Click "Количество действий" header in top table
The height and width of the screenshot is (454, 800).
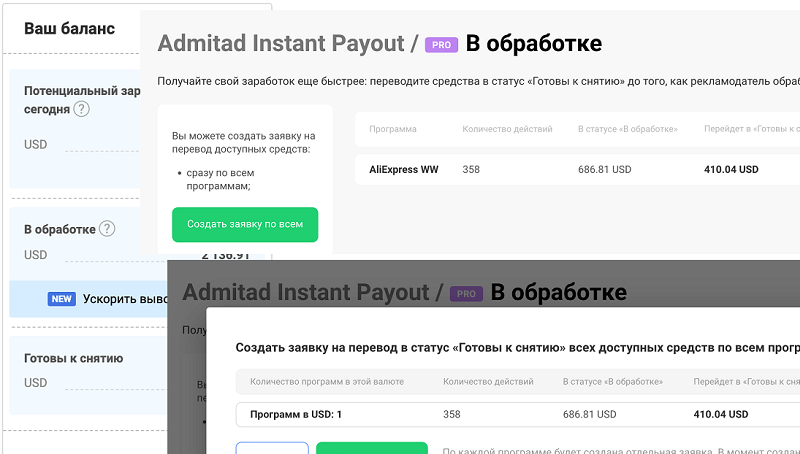[x=507, y=129]
